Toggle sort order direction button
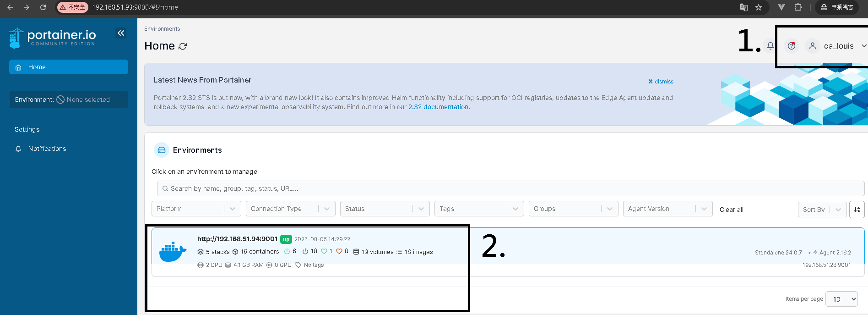 [x=857, y=210]
